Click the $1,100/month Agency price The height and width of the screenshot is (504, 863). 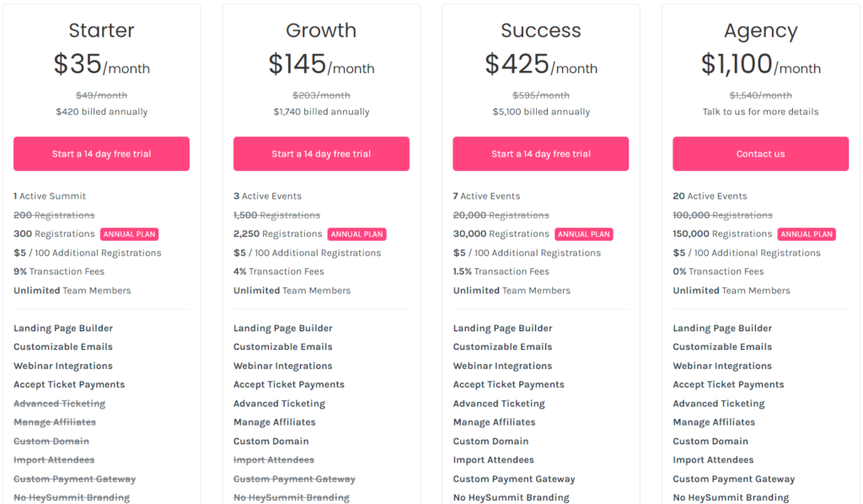point(761,64)
